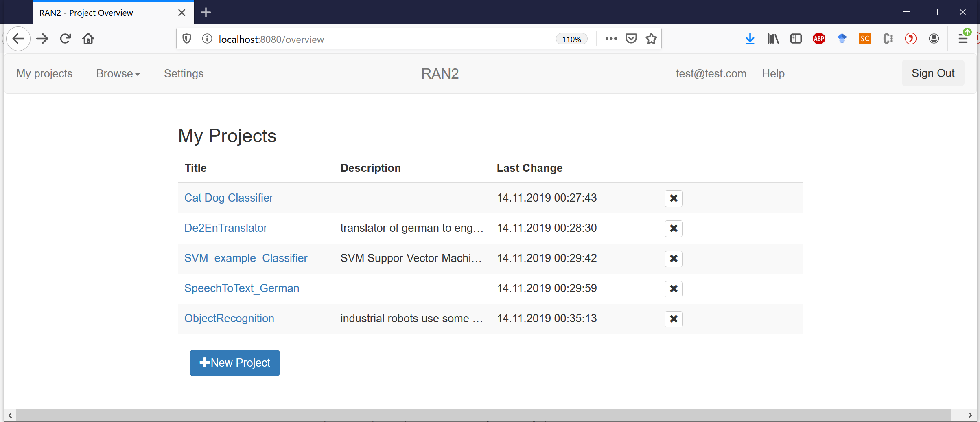Screen dimensions: 980x422
Task: Delete the SVM_example_Classifier project
Action: pos(674,259)
